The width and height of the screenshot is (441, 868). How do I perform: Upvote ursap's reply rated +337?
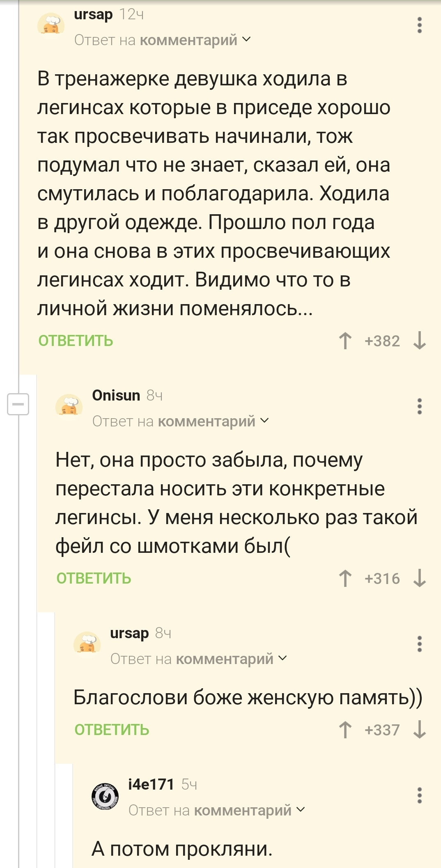(345, 730)
